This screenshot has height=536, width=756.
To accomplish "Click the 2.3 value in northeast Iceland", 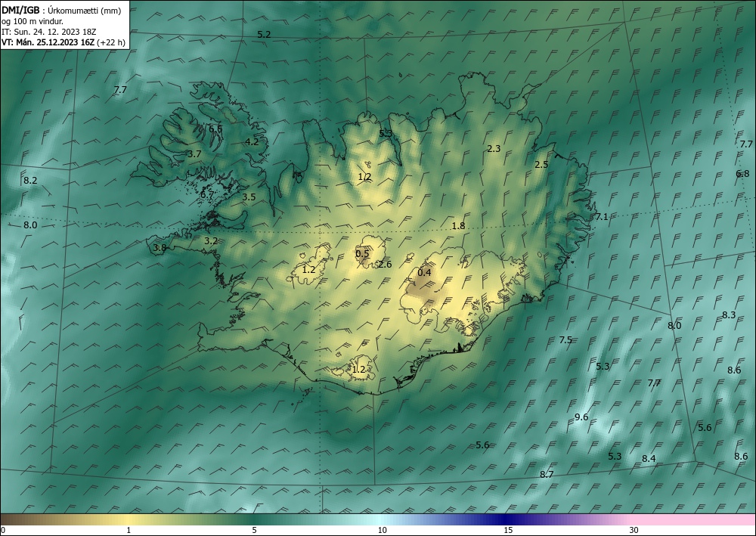I will [x=494, y=149].
